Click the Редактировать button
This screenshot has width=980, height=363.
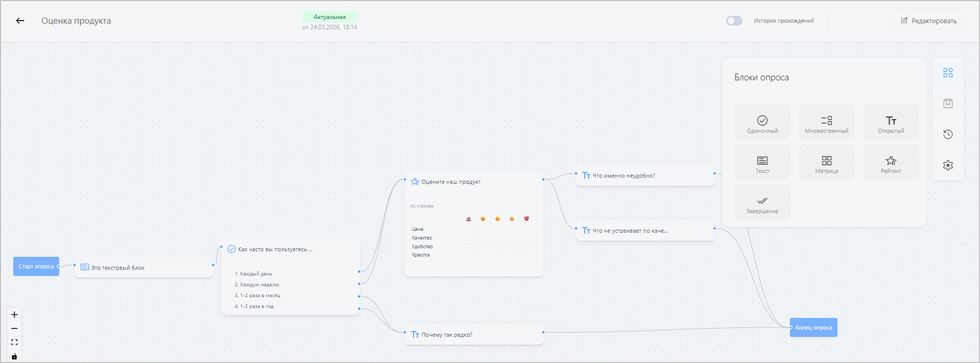point(929,21)
